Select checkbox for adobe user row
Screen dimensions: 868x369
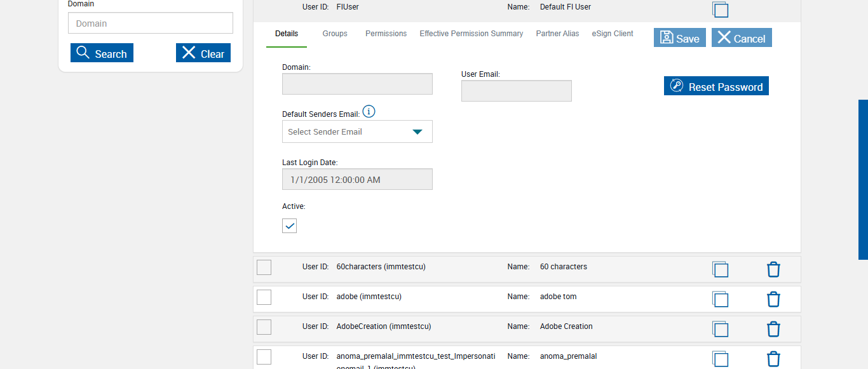pyautogui.click(x=264, y=297)
